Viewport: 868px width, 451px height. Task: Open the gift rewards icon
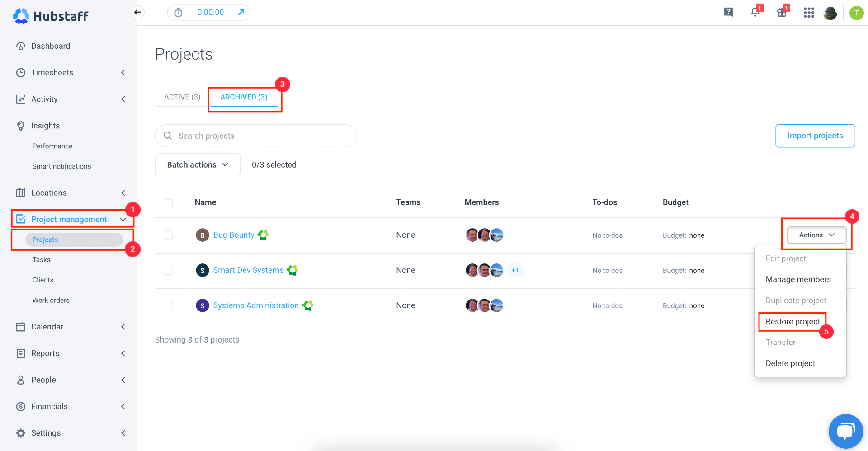coord(782,12)
